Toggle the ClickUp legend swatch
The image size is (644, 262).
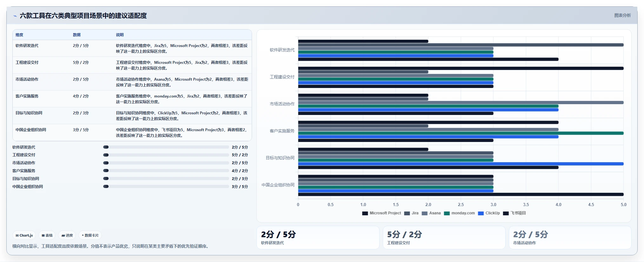click(481, 213)
